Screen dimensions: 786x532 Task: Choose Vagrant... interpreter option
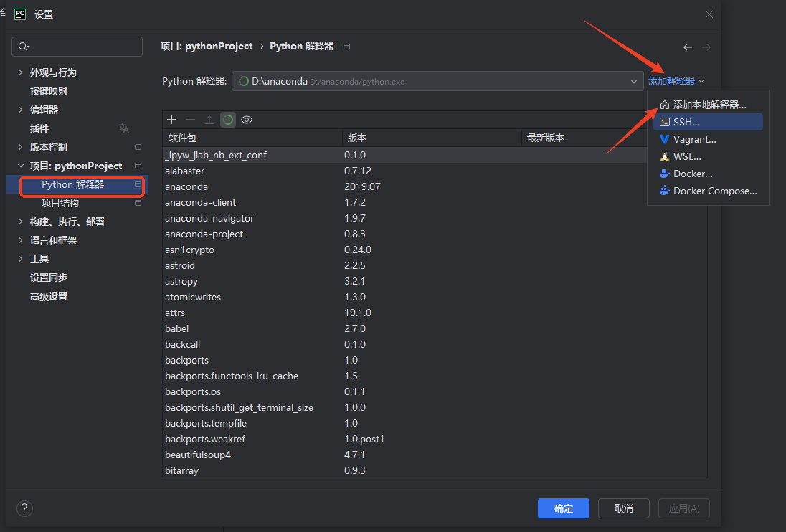[708, 139]
